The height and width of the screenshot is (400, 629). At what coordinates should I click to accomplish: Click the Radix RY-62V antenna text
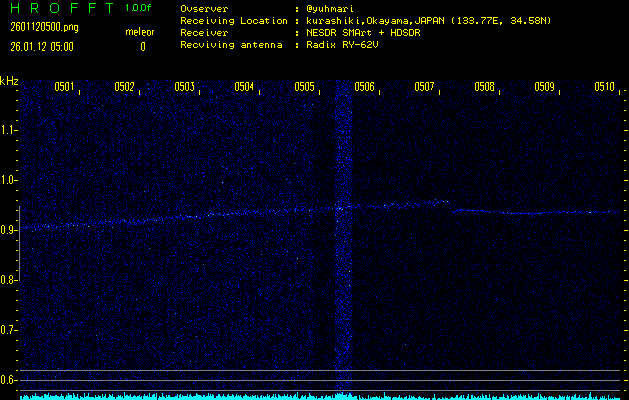tap(346, 44)
